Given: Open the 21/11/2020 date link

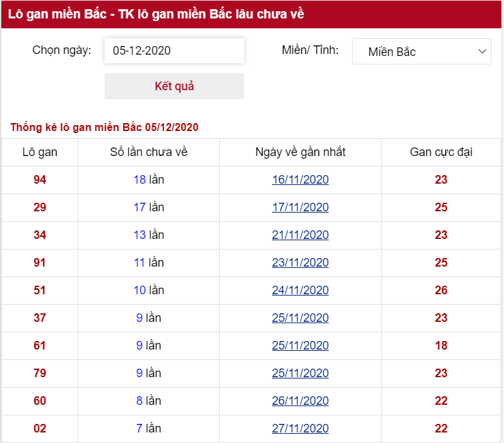Looking at the screenshot, I should pyautogui.click(x=300, y=235).
